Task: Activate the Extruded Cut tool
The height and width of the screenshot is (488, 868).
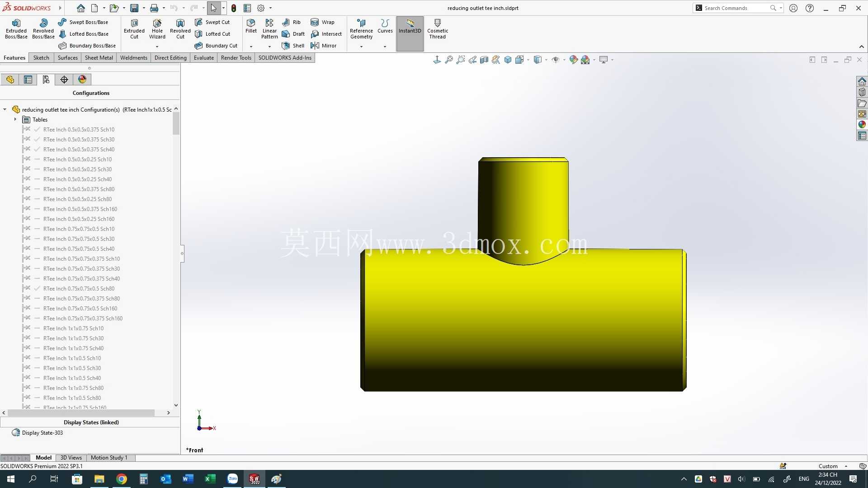Action: coord(134,29)
